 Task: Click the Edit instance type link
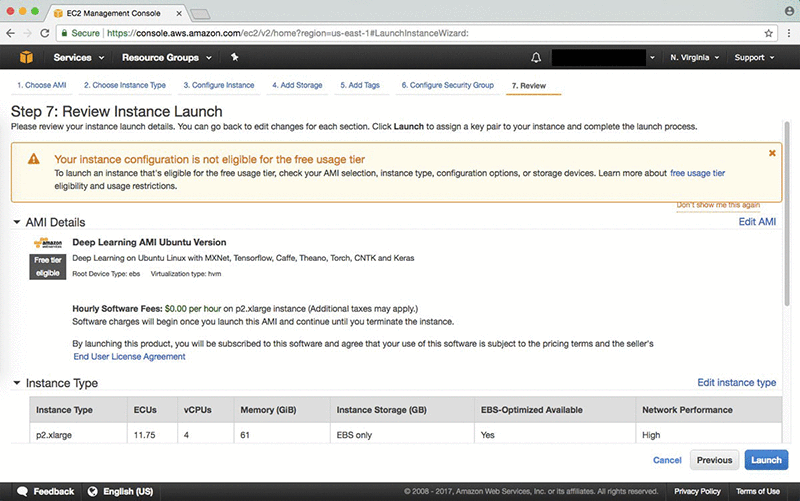click(x=736, y=382)
